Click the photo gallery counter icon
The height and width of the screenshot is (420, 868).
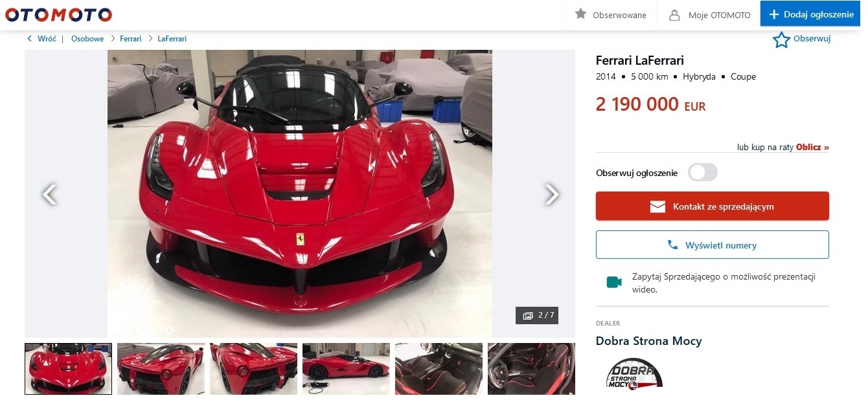pos(528,315)
